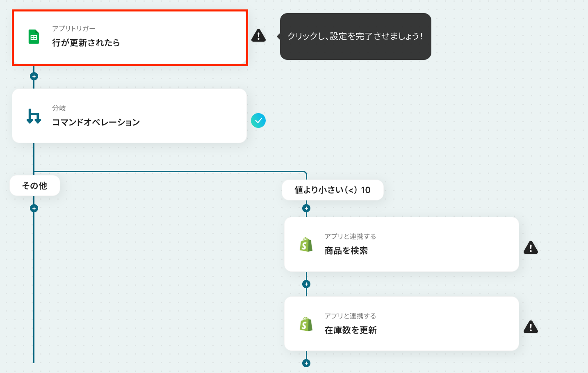
Task: Open the Google Sheets trigger icon
Action: 34,37
